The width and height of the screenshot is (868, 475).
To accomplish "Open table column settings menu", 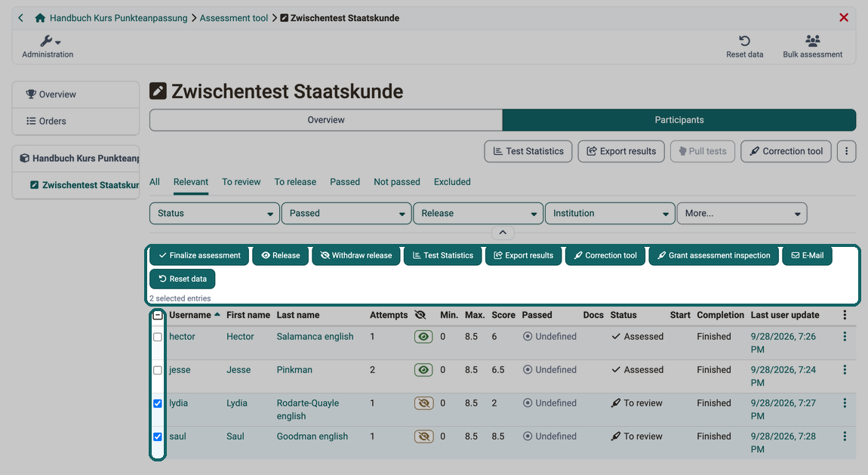I will click(845, 315).
